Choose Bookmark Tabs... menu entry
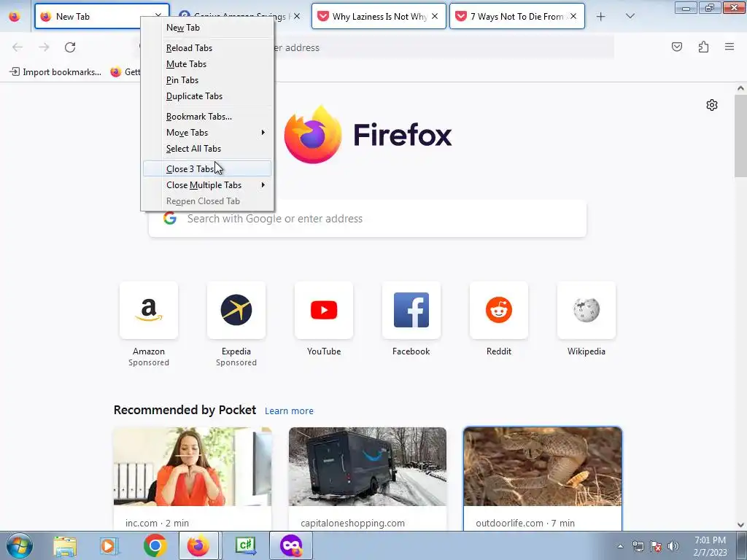747x560 pixels. [x=207, y=117]
